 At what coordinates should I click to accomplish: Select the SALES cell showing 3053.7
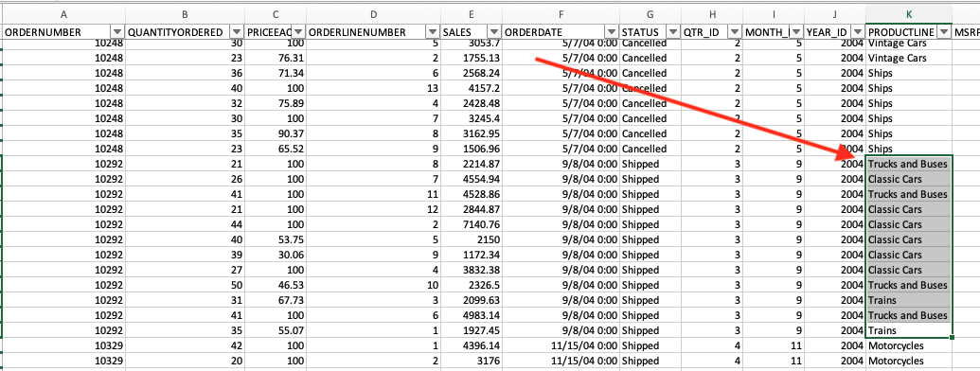coord(471,44)
